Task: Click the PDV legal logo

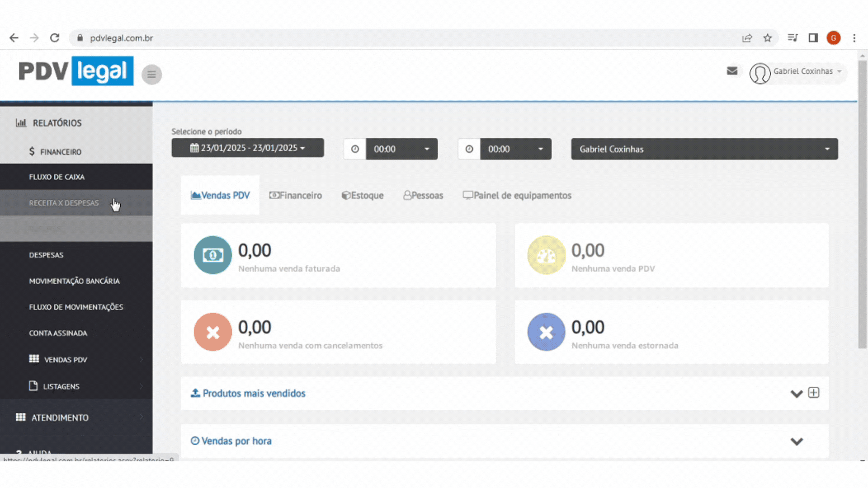Action: click(x=76, y=71)
